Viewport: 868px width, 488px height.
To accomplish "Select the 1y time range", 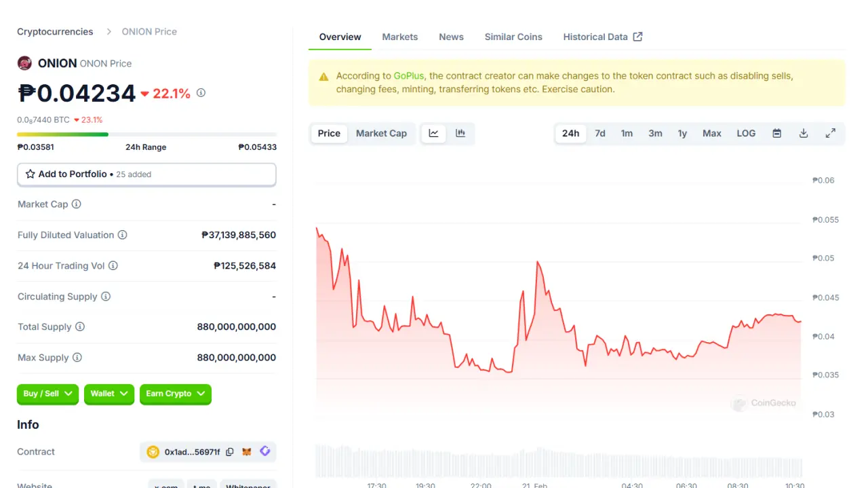I will click(682, 133).
